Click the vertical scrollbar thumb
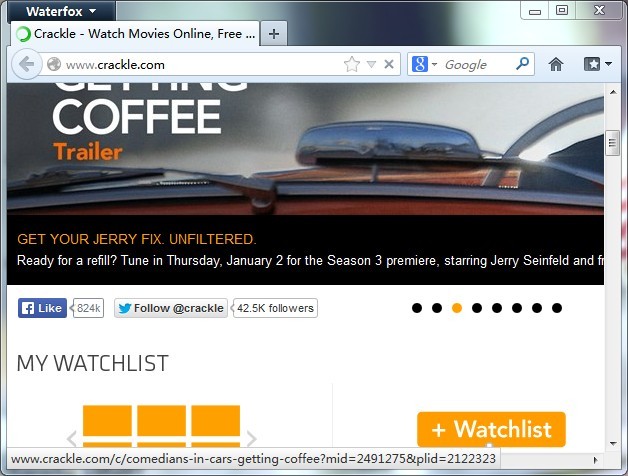The width and height of the screenshot is (628, 476). (x=612, y=143)
